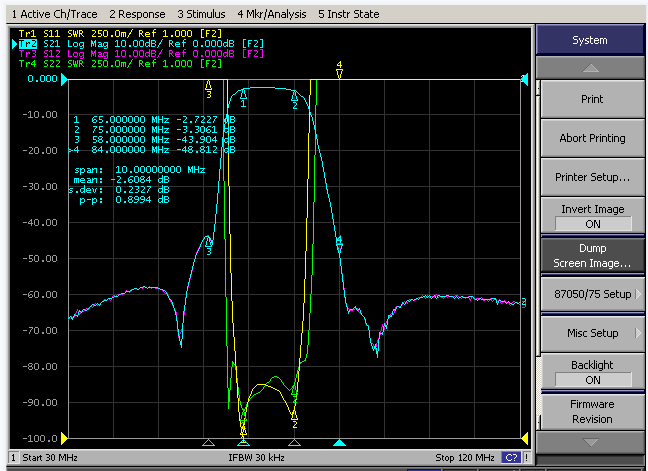Click the Dump Screen Image button
This screenshot has height=471, width=648.
click(593, 255)
